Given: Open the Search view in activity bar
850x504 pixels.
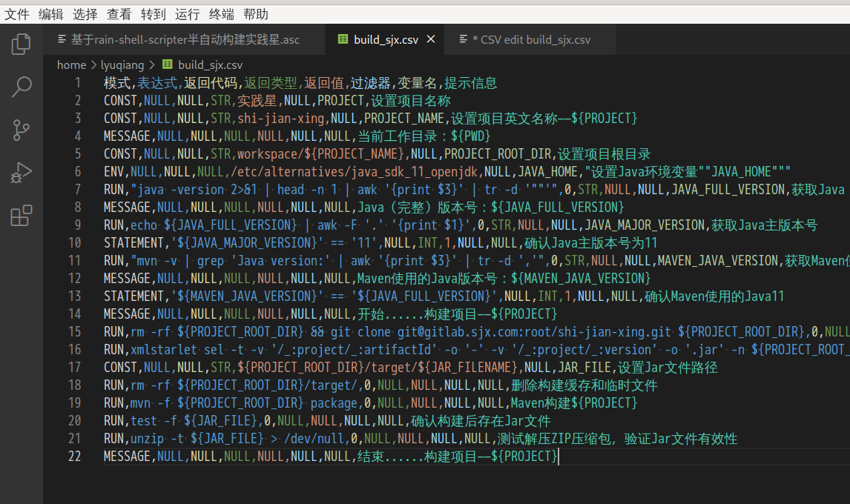Looking at the screenshot, I should tap(21, 87).
